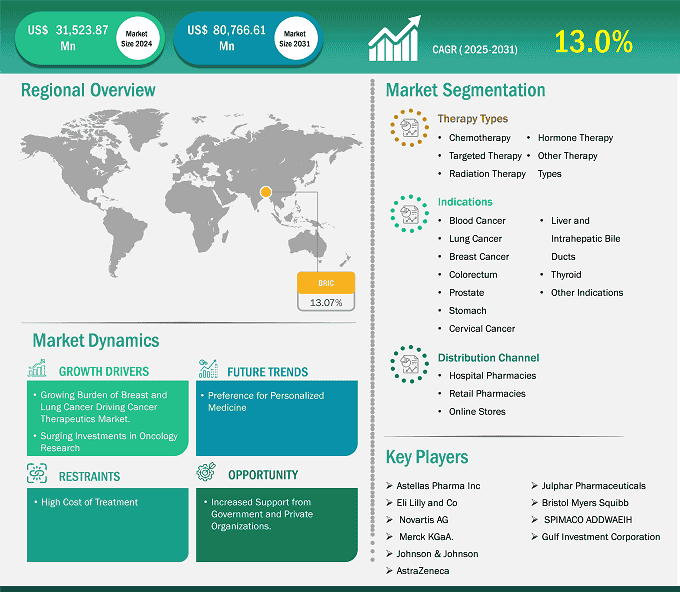
Task: Click the Indications subheading
Action: tap(465, 202)
